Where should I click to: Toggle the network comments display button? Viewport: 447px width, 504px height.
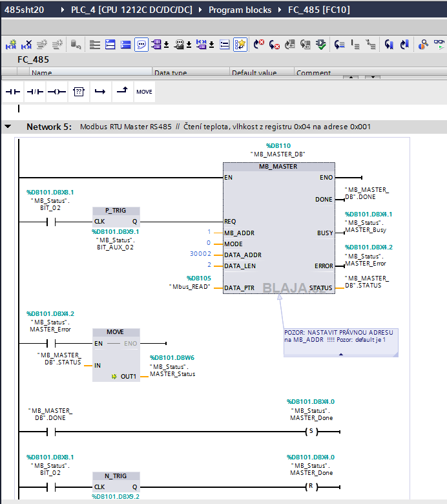click(x=141, y=45)
